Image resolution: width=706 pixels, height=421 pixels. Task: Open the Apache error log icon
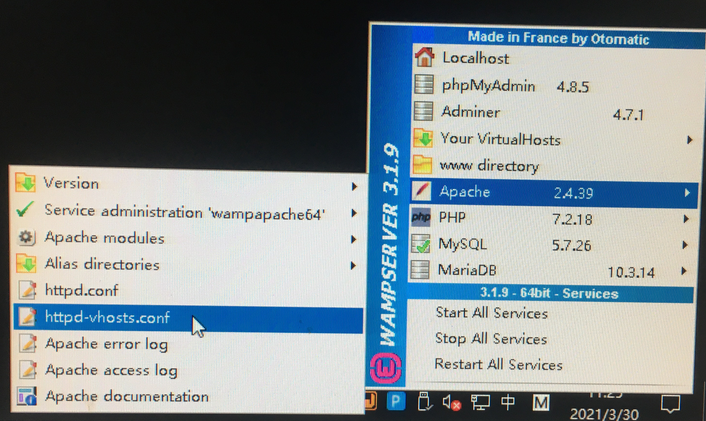[x=26, y=344]
